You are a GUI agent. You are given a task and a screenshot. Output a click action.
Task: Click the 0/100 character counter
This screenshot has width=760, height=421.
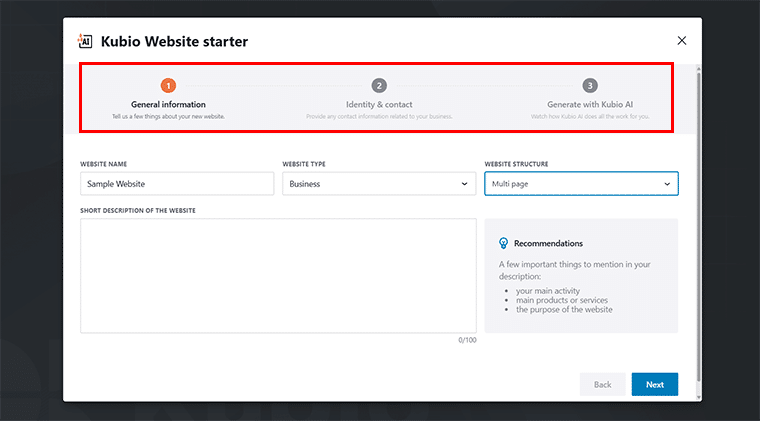(467, 340)
